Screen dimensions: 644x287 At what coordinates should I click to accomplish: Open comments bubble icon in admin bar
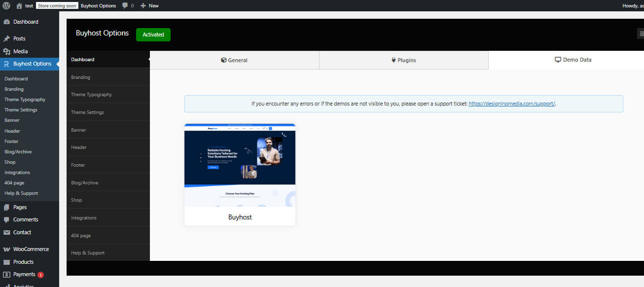(x=125, y=6)
